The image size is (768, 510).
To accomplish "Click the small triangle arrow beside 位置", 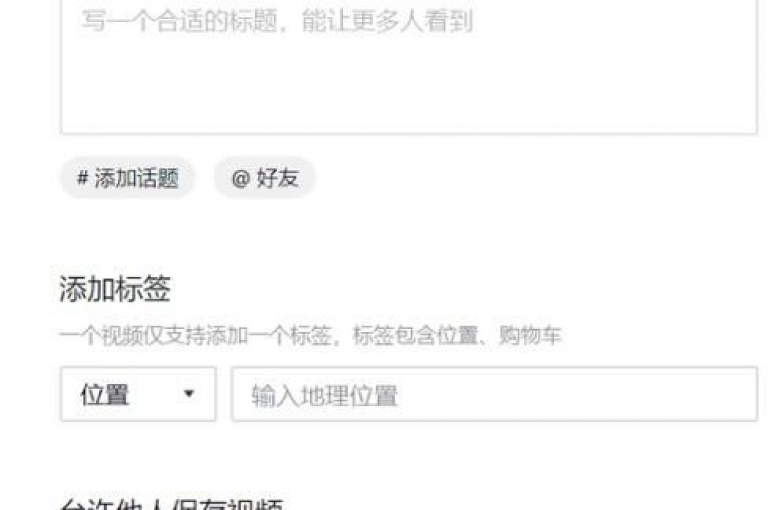I will 189,393.
